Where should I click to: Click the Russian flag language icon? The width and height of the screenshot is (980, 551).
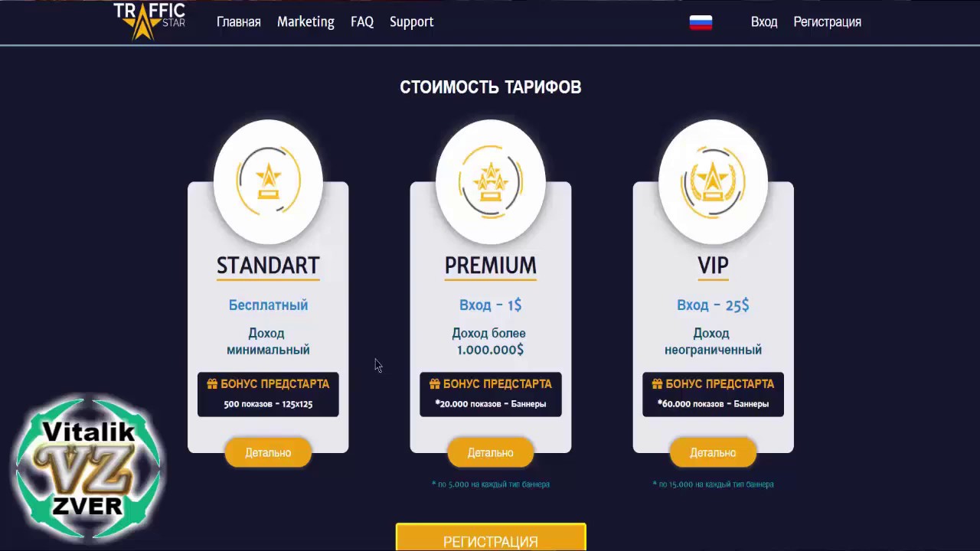point(701,22)
